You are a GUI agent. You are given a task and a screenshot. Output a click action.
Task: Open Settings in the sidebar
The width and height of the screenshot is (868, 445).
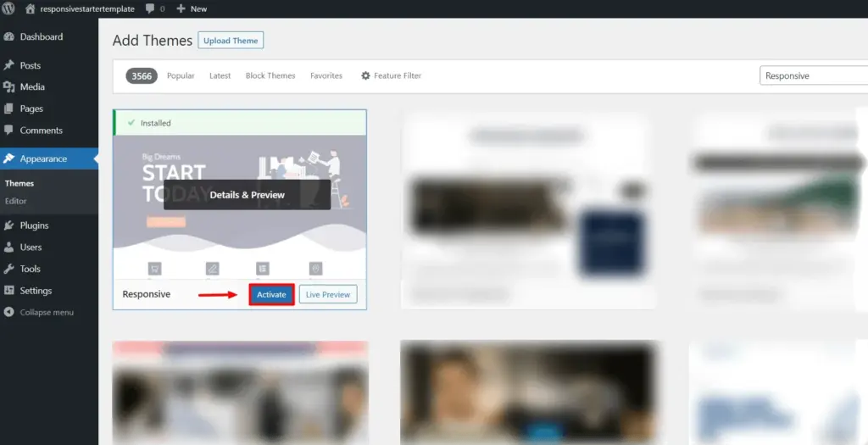[x=36, y=291]
